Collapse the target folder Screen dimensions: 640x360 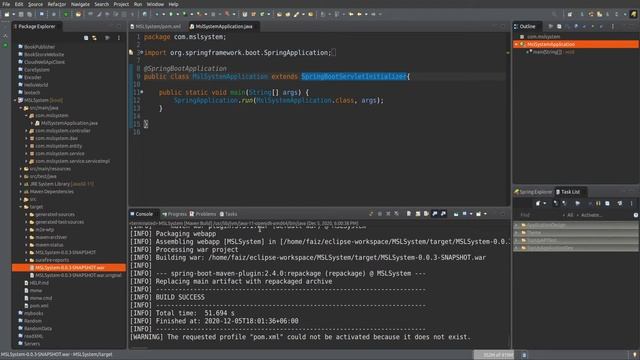(21, 207)
